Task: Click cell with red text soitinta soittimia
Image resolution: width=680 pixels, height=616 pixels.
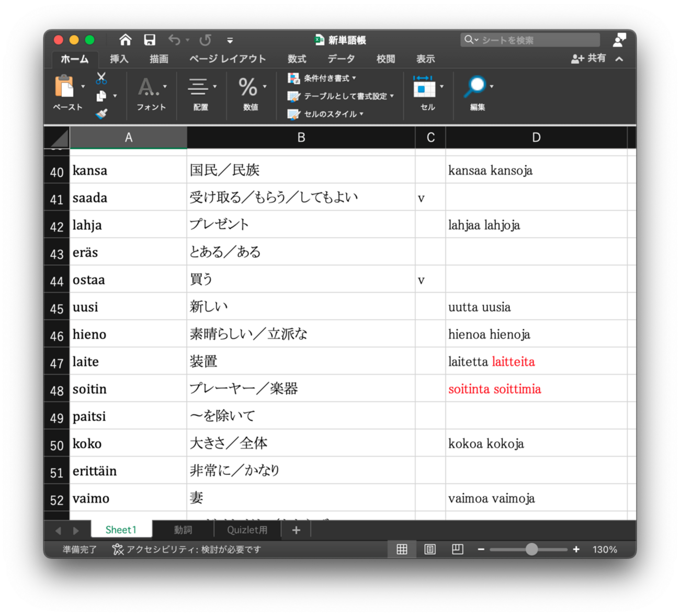Action: pyautogui.click(x=536, y=388)
